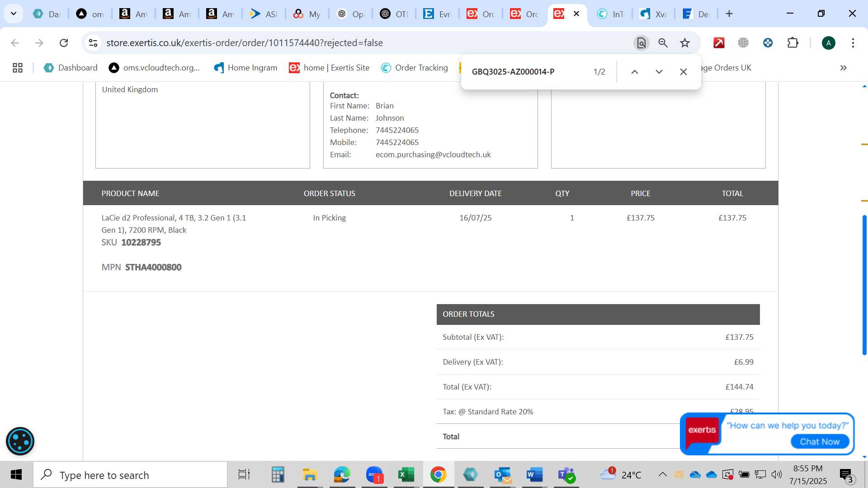The height and width of the screenshot is (488, 868).
Task: Open Excel from taskbar
Action: (x=406, y=475)
